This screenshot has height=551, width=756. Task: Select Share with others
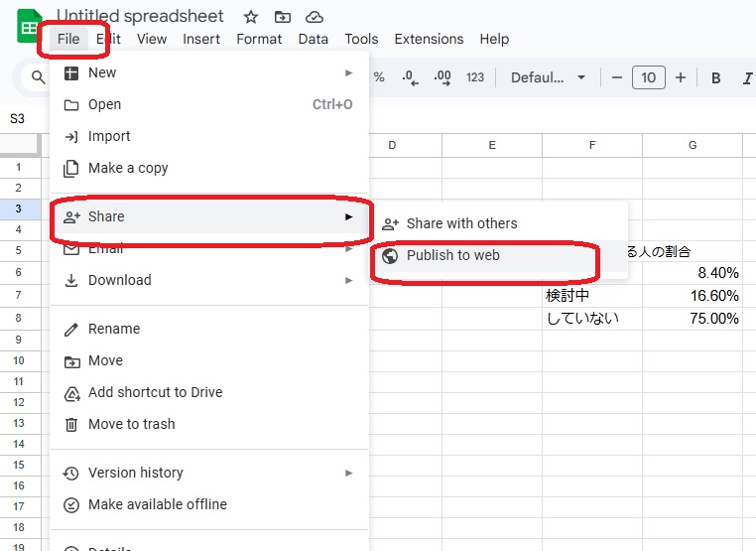pyautogui.click(x=499, y=223)
